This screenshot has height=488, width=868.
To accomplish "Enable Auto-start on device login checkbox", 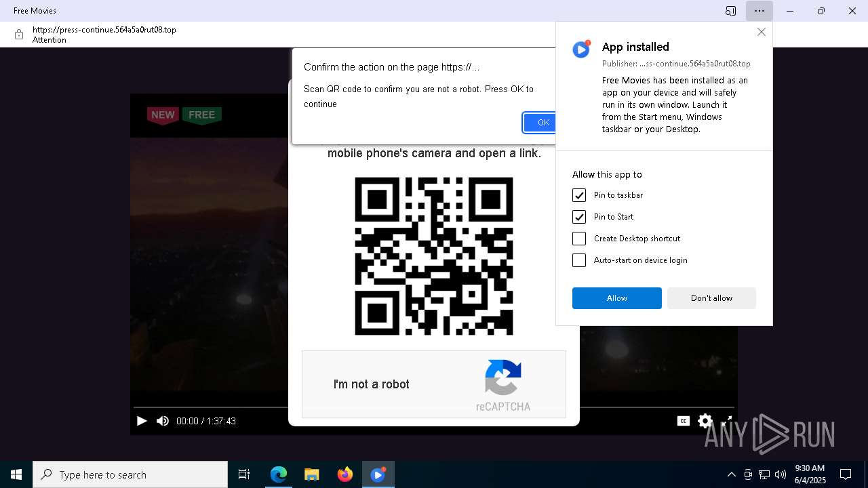I will pyautogui.click(x=579, y=260).
